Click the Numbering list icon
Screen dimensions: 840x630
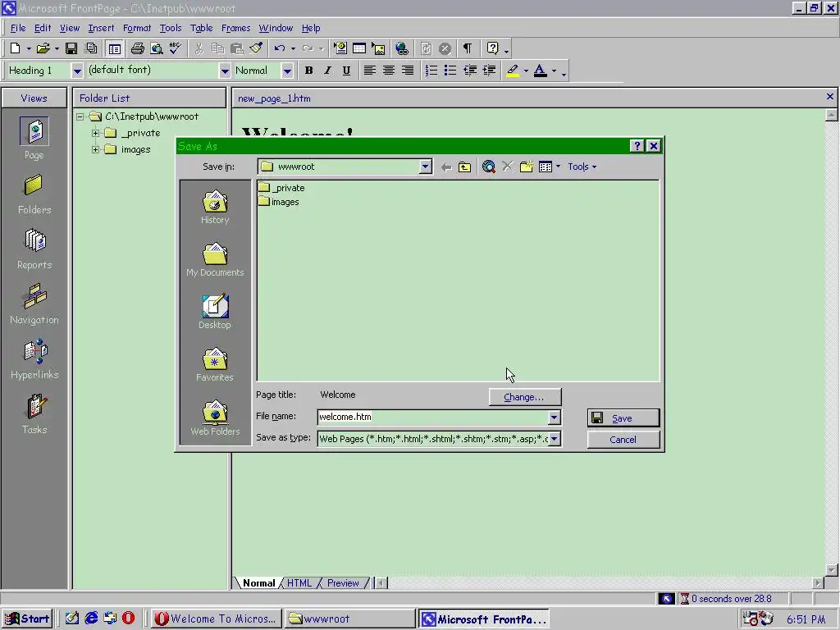click(x=431, y=71)
